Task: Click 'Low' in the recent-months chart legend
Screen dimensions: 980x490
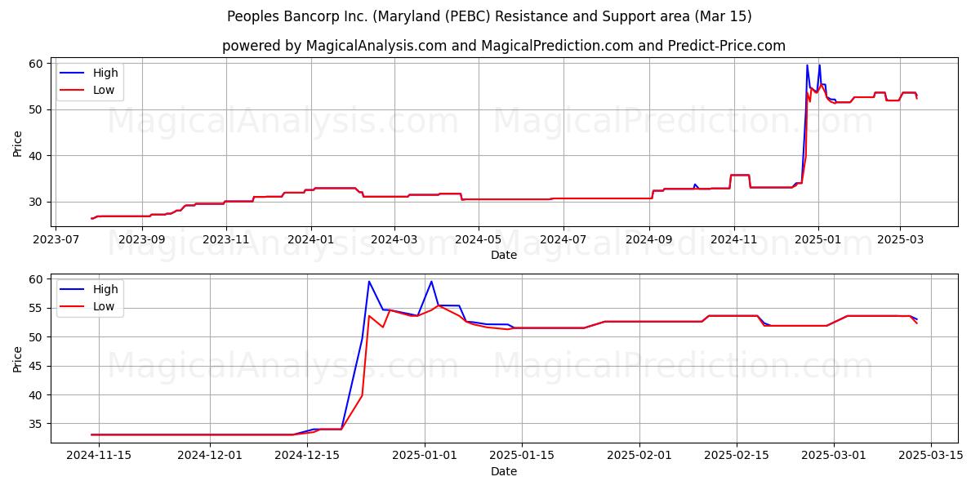Action: point(104,307)
